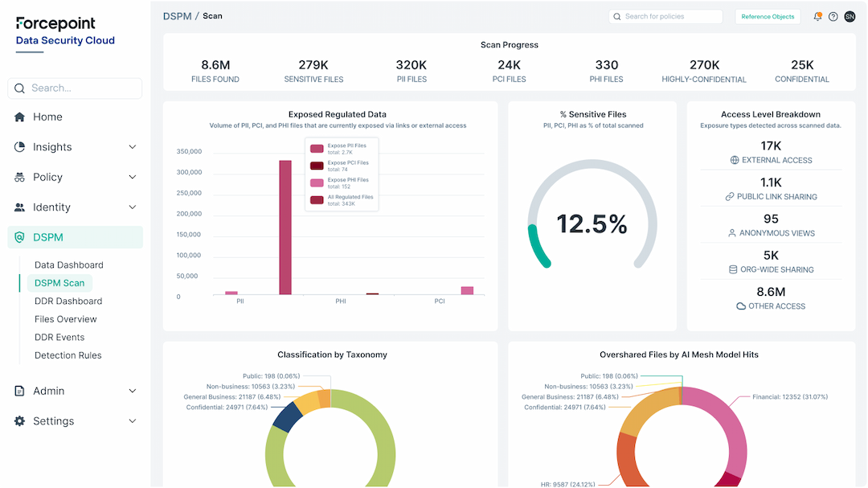Expand the Insights menu chevron

point(132,146)
